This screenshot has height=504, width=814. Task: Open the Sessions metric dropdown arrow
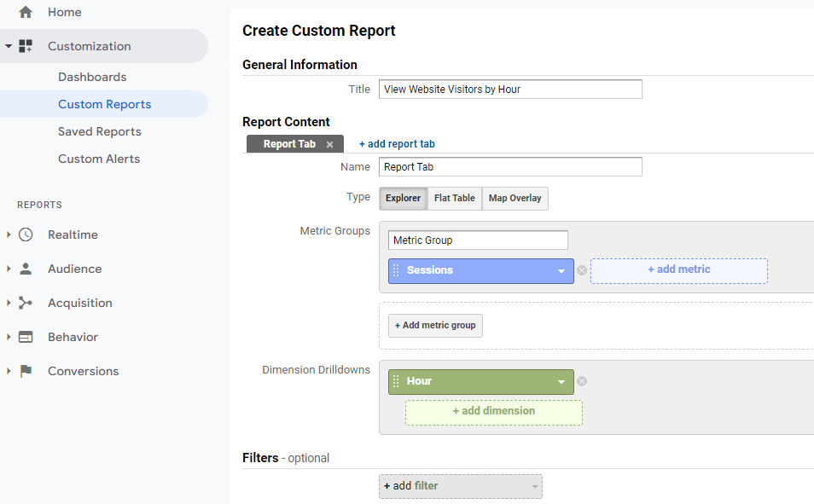click(561, 271)
